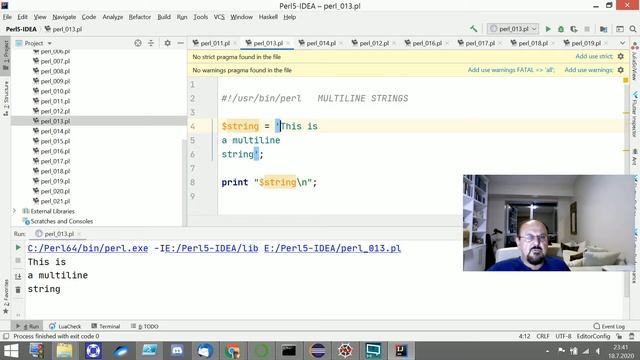Open run configuration dropdown perl_013.pl

tap(513, 29)
